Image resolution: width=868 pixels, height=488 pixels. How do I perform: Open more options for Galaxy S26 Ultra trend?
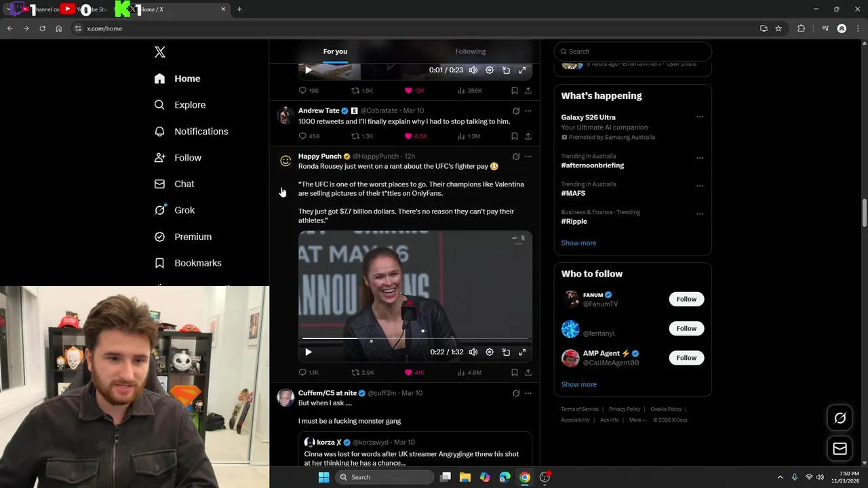point(700,117)
